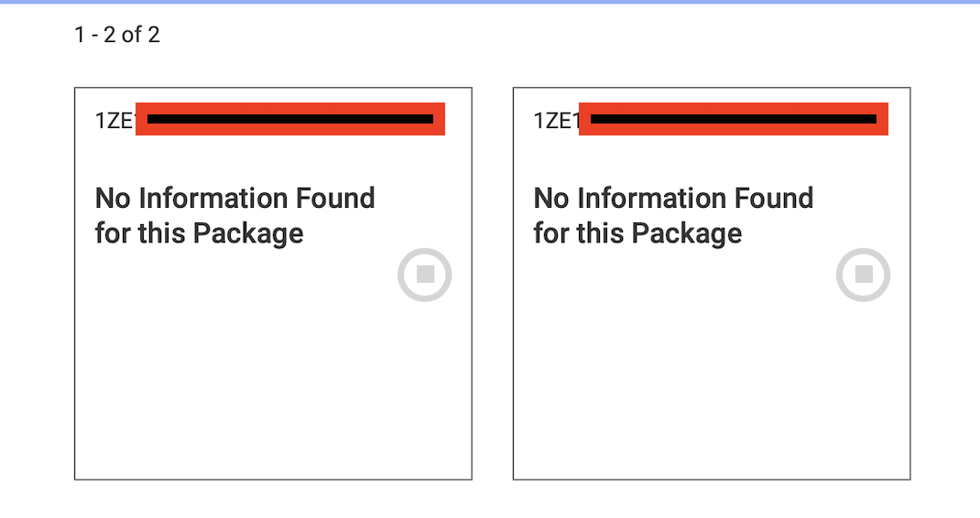The height and width of the screenshot is (518, 980).
Task: Click the empty space between the two package cards
Action: coord(493,284)
